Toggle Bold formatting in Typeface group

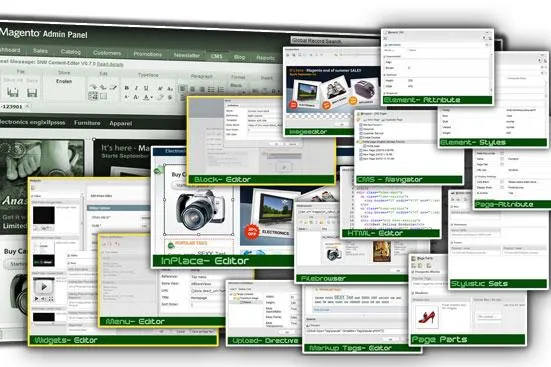127,88
